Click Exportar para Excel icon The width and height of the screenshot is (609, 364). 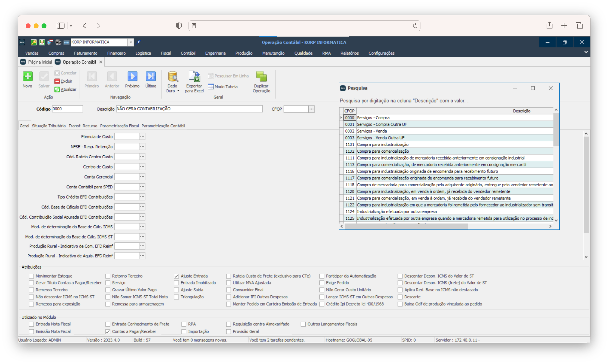[194, 76]
